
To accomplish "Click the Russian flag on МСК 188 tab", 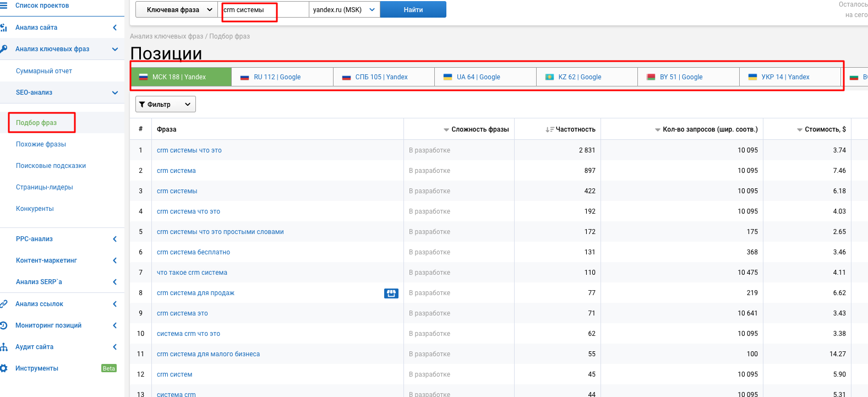I will click(143, 77).
